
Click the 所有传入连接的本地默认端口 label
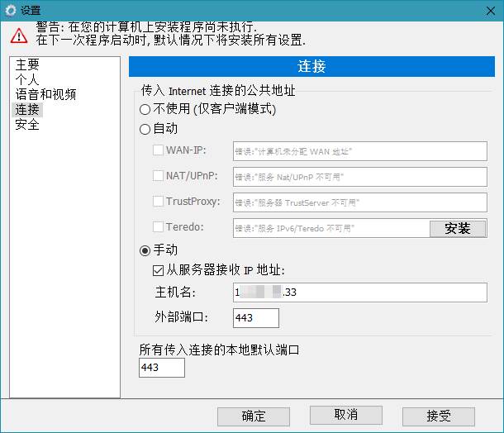[219, 350]
